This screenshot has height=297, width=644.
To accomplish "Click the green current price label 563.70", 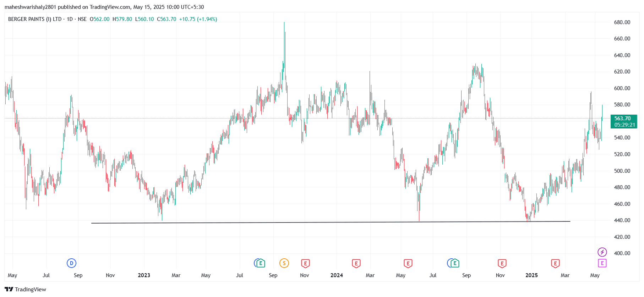I will pos(622,119).
